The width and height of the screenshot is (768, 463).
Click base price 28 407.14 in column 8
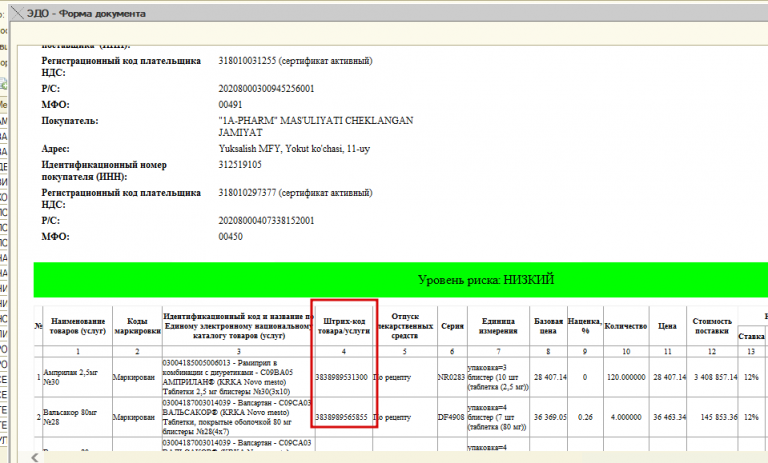pyautogui.click(x=550, y=377)
